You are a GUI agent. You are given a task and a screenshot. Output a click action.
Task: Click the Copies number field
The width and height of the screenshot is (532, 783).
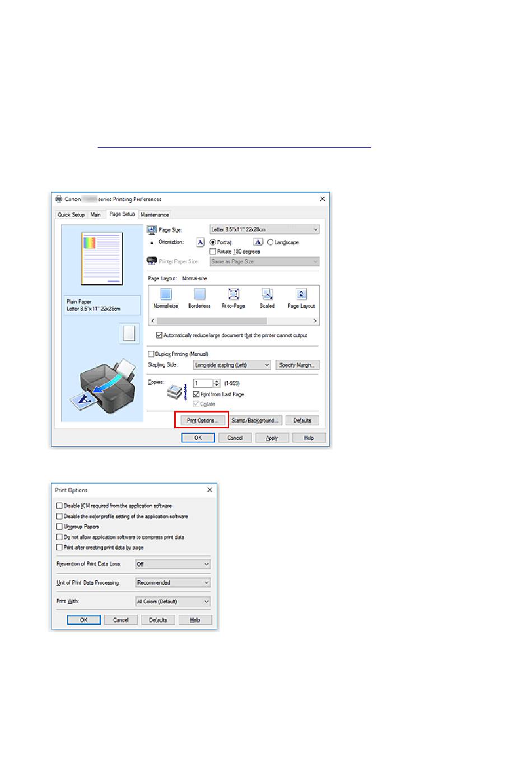click(203, 383)
